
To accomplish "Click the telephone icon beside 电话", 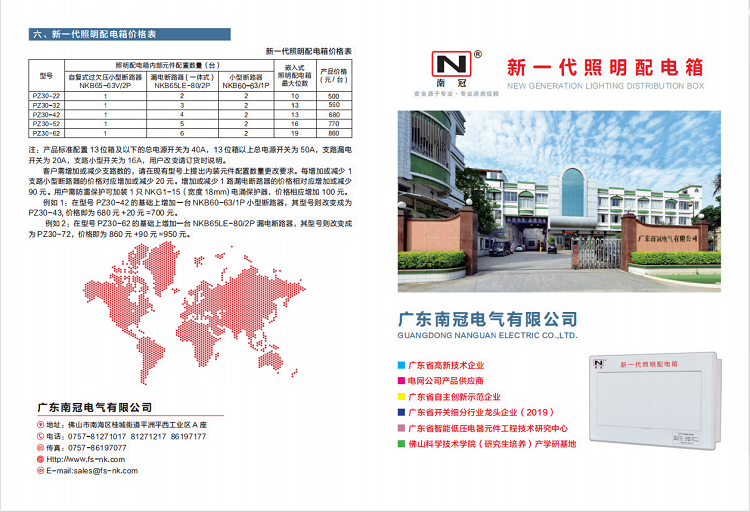I will click(40, 435).
